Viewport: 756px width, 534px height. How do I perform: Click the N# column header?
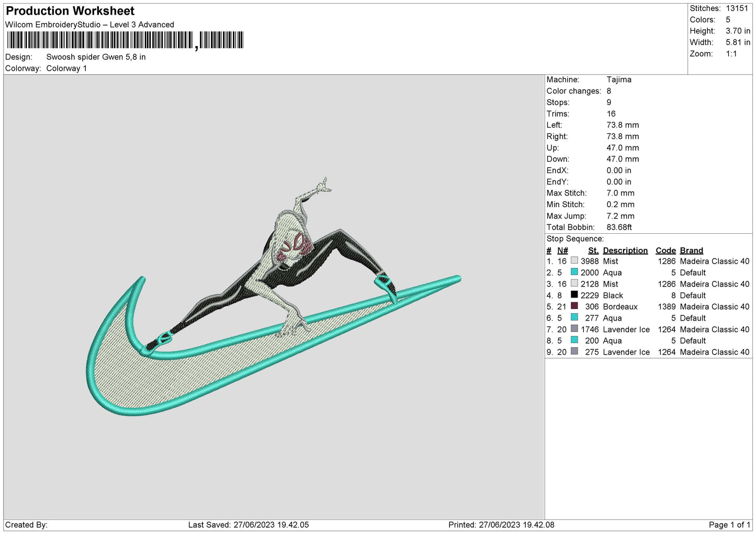pyautogui.click(x=562, y=251)
